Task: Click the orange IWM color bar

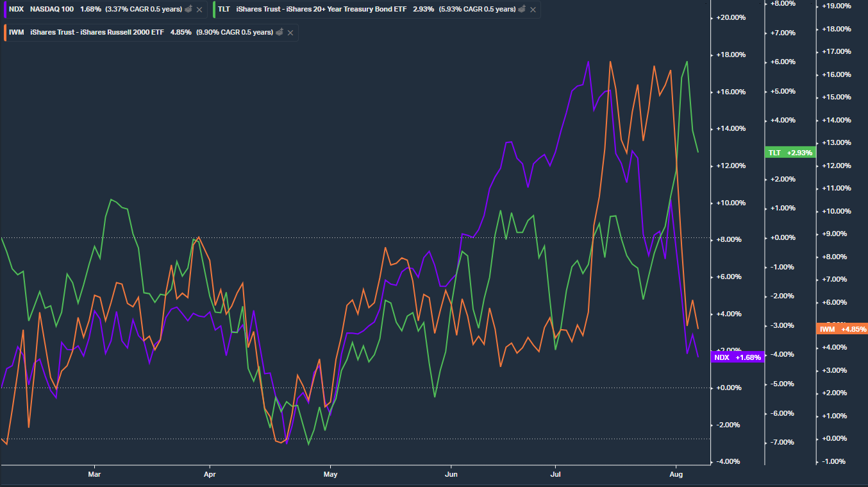Action: click(x=4, y=33)
